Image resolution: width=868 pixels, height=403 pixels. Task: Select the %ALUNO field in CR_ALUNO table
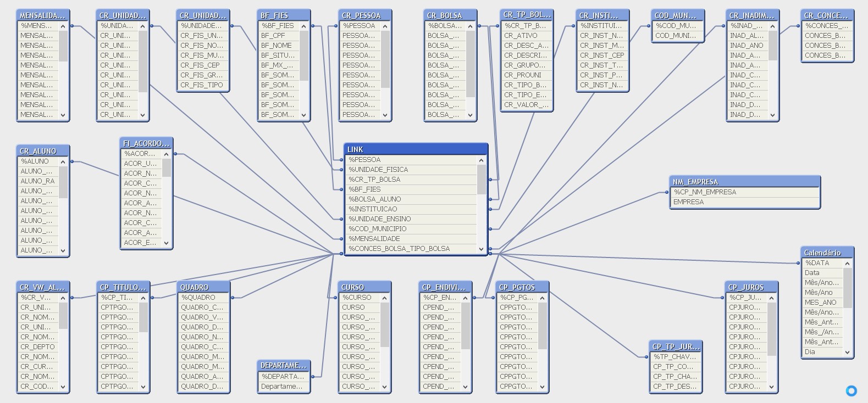click(38, 161)
